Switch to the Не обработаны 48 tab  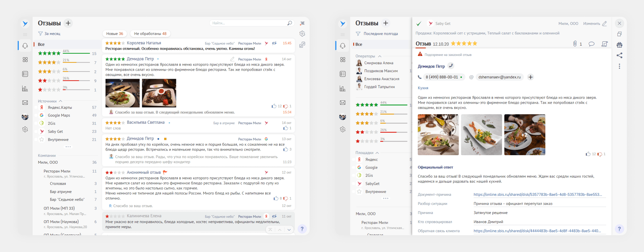[150, 34]
